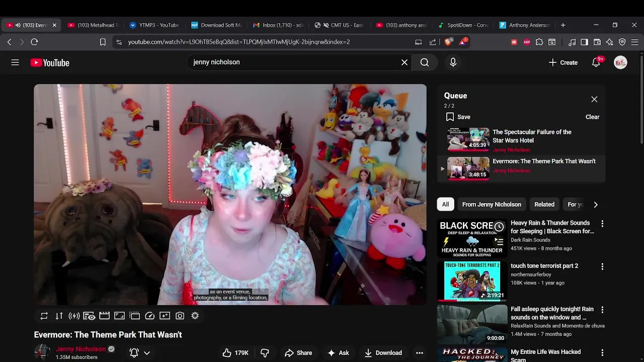This screenshot has height=362, width=644.
Task: Like the video (179K)
Action: [x=236, y=353]
